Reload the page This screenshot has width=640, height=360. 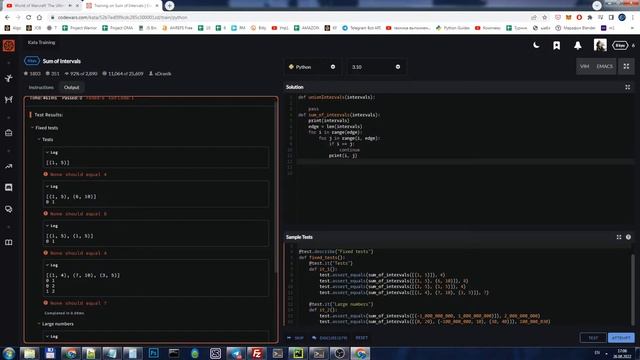point(28,18)
